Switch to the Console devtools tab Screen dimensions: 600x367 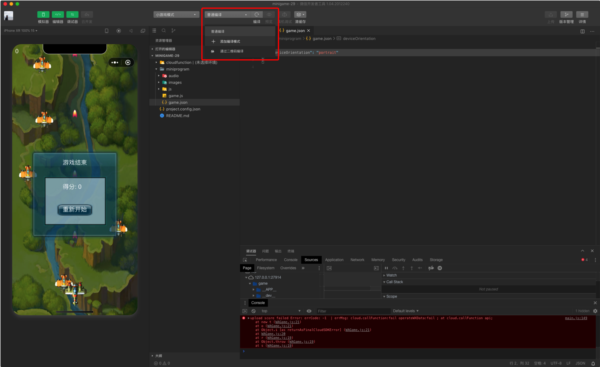pyautogui.click(x=291, y=260)
